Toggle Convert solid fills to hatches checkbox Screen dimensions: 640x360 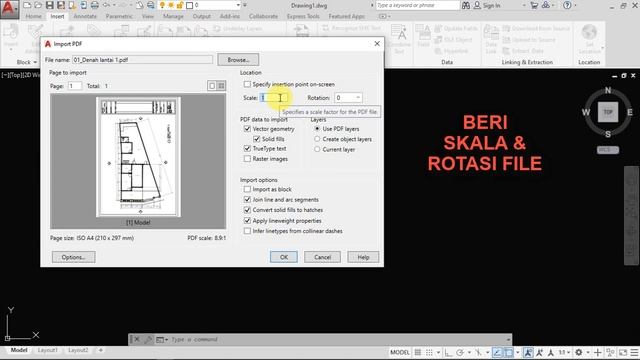point(247,210)
